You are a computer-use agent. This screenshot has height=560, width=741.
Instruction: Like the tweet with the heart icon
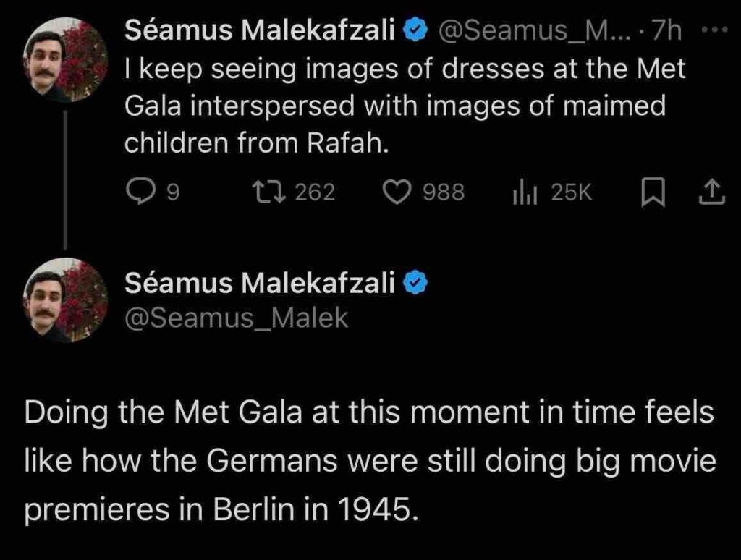(x=396, y=192)
